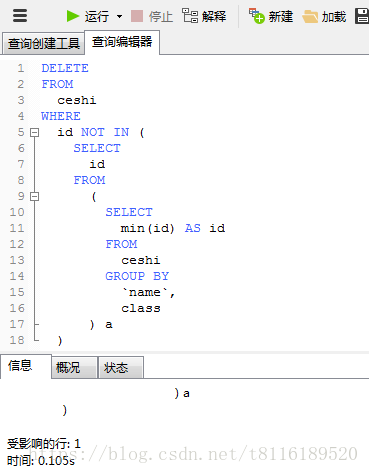Collapse the code fold at line 9
Image resolution: width=369 pixels, height=474 pixels.
pyautogui.click(x=34, y=196)
